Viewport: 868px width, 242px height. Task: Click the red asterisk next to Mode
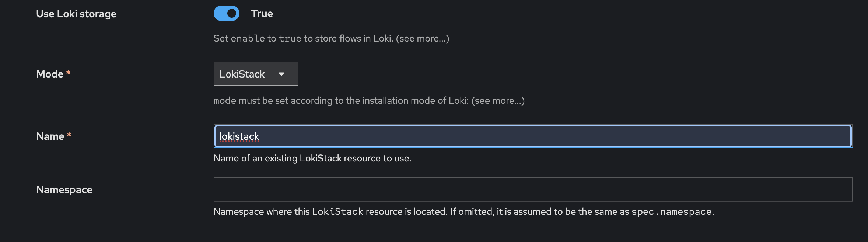click(68, 73)
